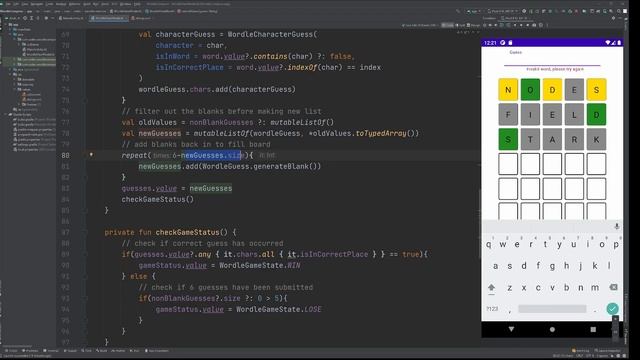
Task: Click the green 'S' tile in STARK row
Action: [x=508, y=140]
